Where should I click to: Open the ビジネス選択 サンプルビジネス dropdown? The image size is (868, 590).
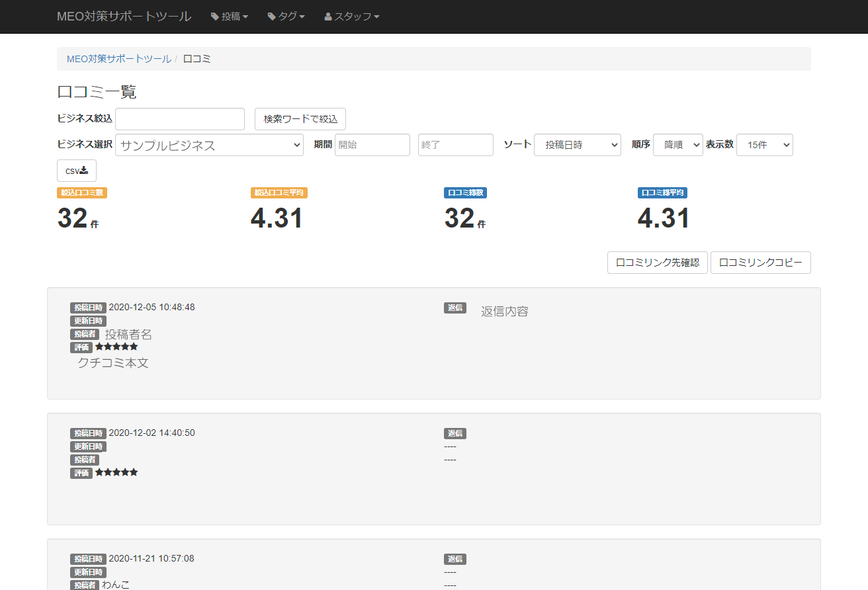point(209,145)
